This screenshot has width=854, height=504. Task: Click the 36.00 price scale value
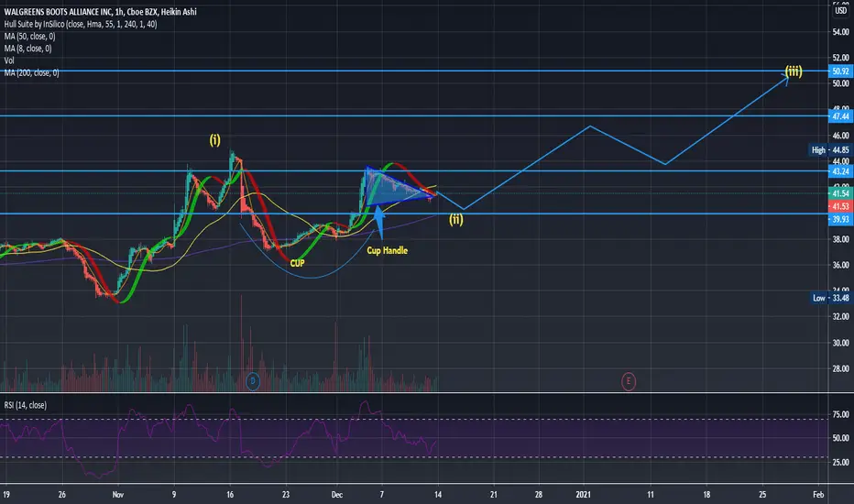(840, 265)
